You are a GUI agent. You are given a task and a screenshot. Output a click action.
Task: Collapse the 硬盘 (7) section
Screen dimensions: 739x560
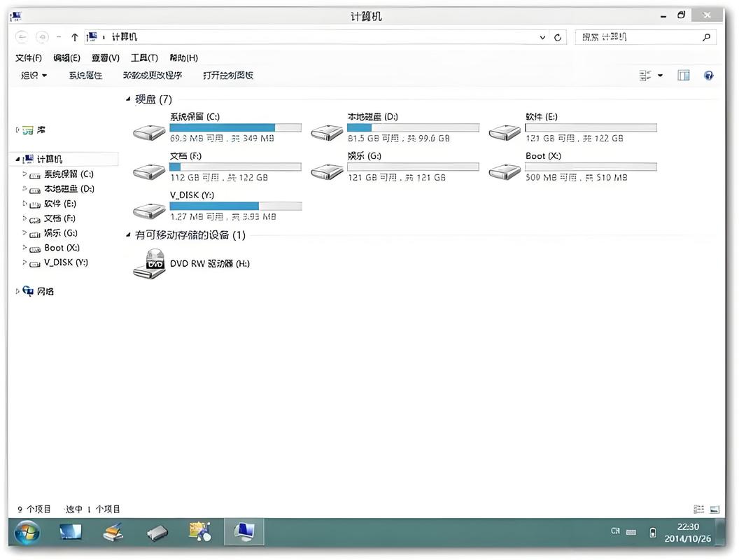click(x=128, y=99)
